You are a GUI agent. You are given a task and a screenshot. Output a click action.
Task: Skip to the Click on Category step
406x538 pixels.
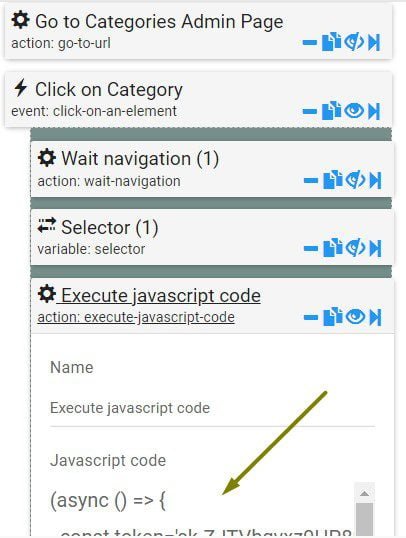(374, 111)
